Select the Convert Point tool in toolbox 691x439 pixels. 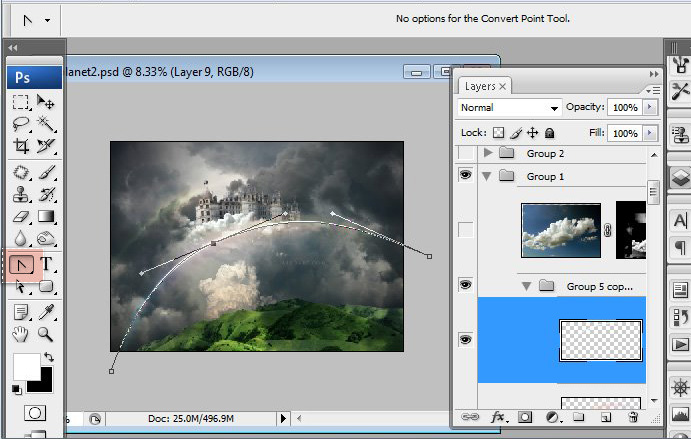[21, 265]
